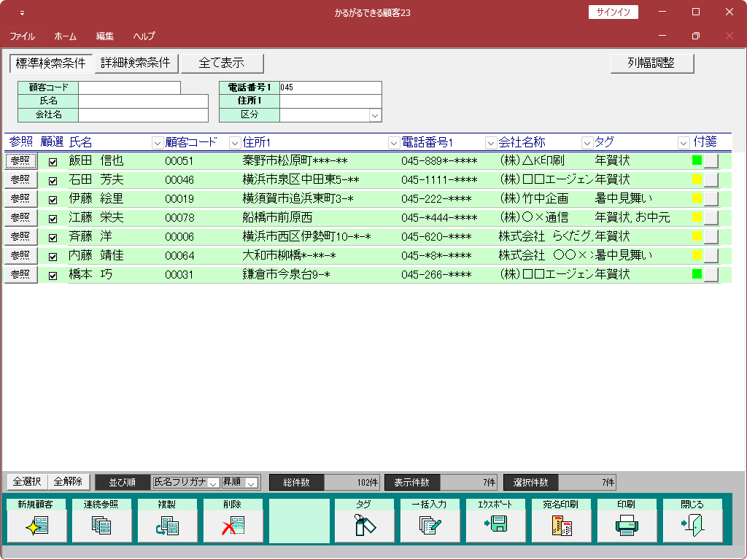Toggle checkbox for 伊藤 絵里
The width and height of the screenshot is (747, 560).
point(53,200)
